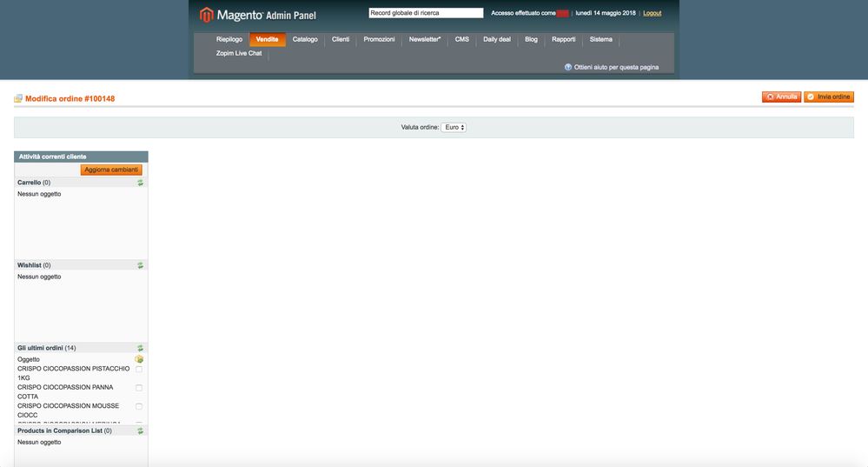This screenshot has width=868, height=467.
Task: Tick checkbox for CRISPO CIOCOPASSION PANNA COTTA
Action: pyautogui.click(x=139, y=388)
